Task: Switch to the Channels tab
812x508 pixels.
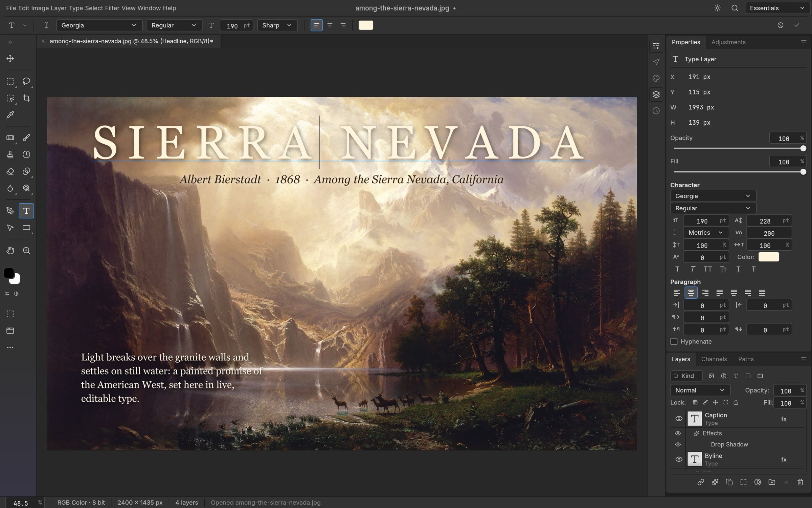Action: coord(714,359)
